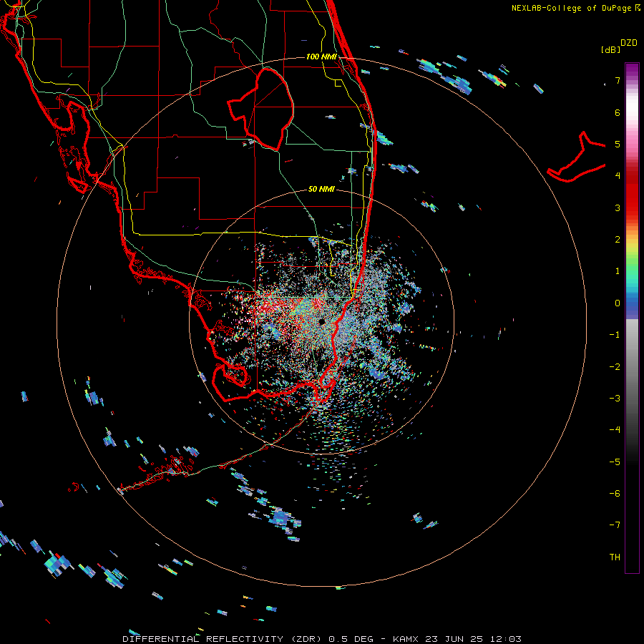The width and height of the screenshot is (644, 644).
Task: Click the -1 value on the scale
Action: click(615, 335)
